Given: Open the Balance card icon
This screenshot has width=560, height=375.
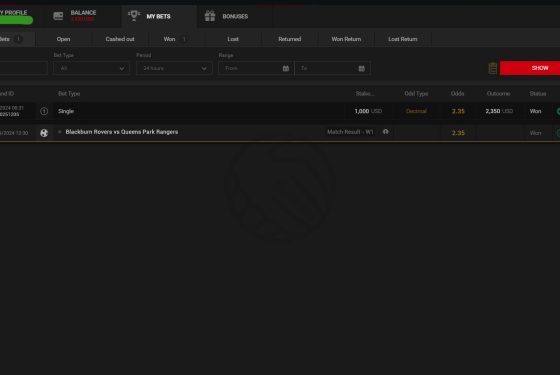Looking at the screenshot, I should [x=58, y=16].
